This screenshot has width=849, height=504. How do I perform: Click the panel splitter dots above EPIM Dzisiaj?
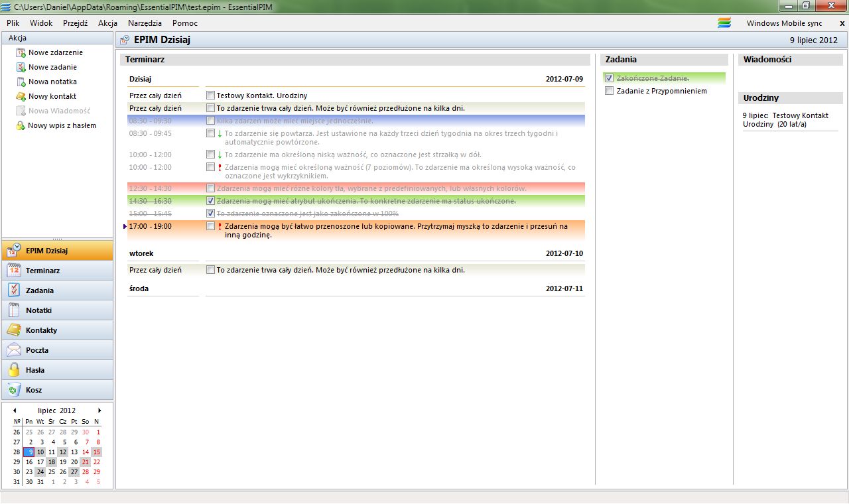57,239
